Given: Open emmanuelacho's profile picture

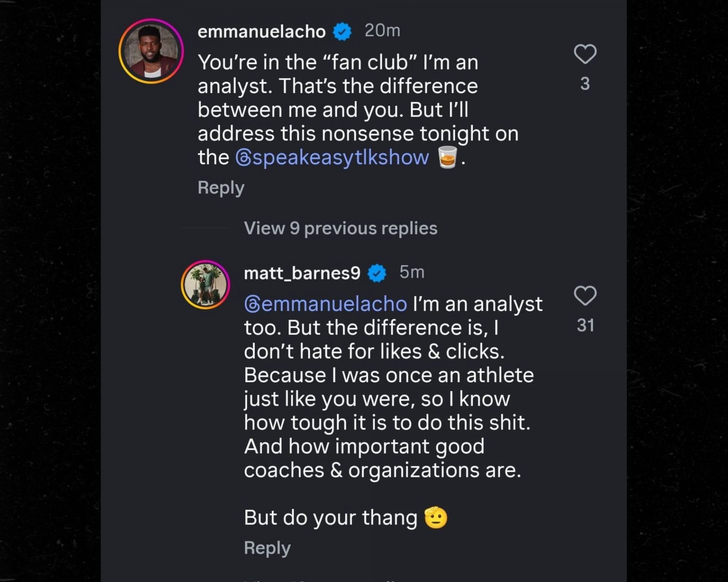Looking at the screenshot, I should (x=153, y=50).
